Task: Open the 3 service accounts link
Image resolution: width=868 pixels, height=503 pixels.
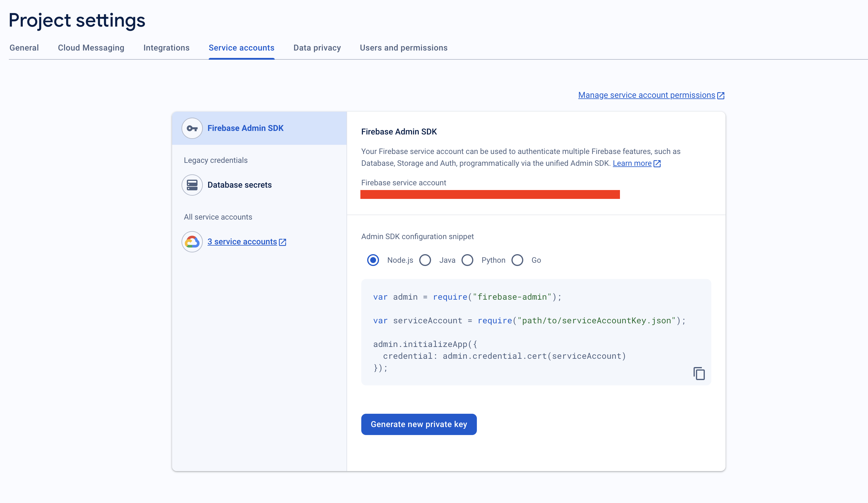Action: coord(242,242)
